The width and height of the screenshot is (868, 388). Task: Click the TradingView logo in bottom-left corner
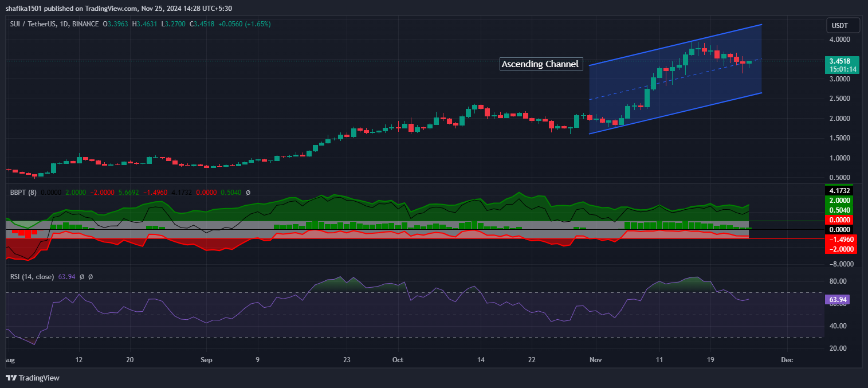tap(33, 378)
